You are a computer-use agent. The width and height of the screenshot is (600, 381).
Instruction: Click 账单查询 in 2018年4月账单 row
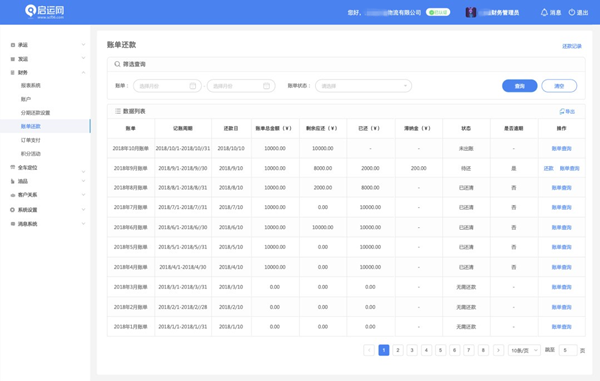point(561,267)
